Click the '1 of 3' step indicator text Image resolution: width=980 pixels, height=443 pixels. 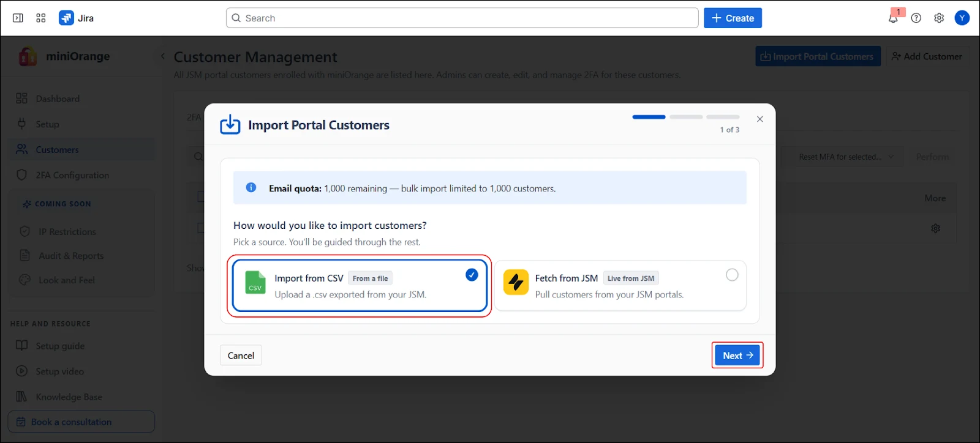pyautogui.click(x=729, y=130)
